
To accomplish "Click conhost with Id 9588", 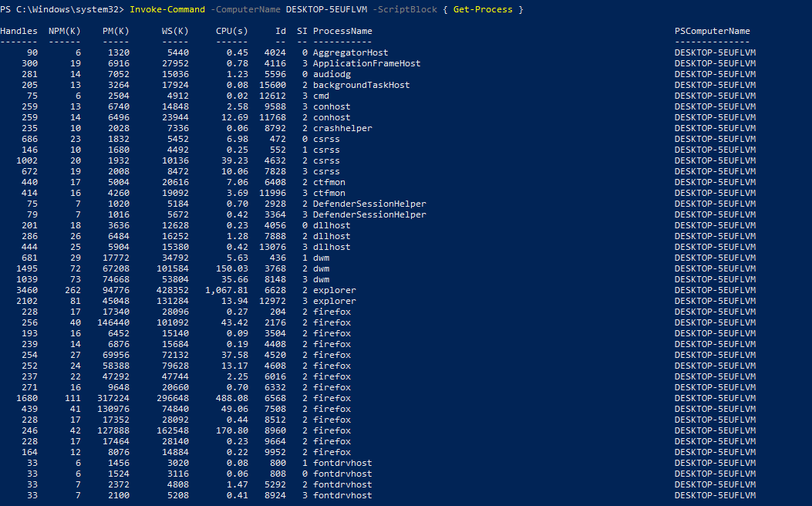I will pyautogui.click(x=332, y=106).
